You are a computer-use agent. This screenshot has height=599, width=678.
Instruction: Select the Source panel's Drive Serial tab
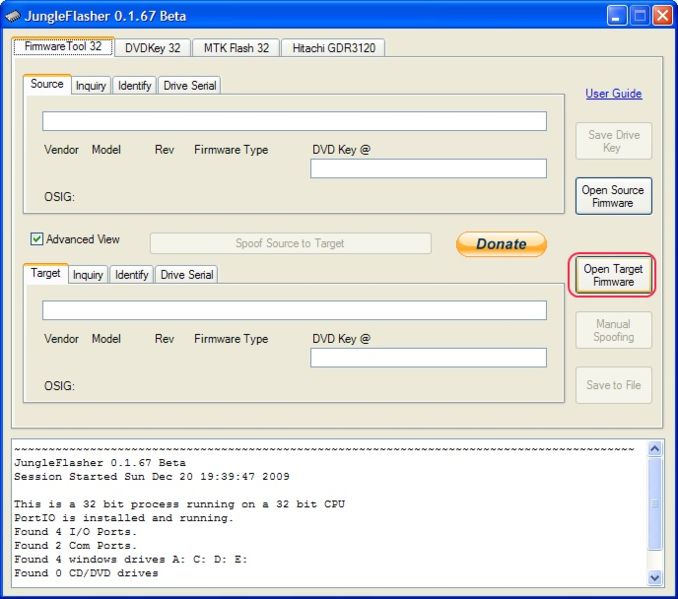[x=190, y=85]
